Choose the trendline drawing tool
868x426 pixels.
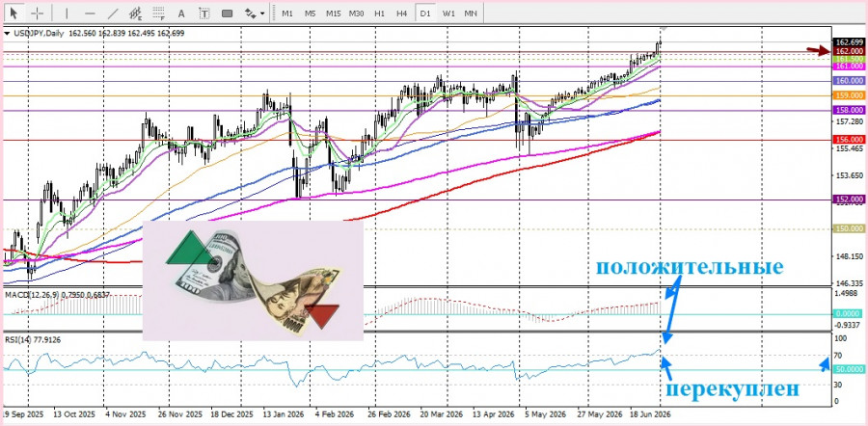pos(113,13)
